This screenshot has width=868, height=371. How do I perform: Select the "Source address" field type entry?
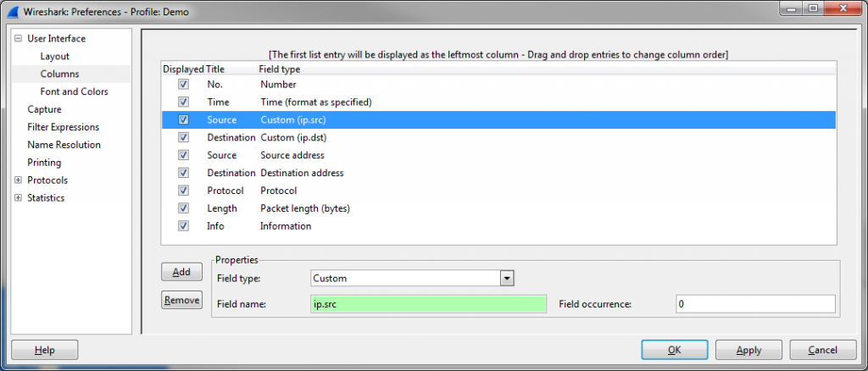pyautogui.click(x=292, y=155)
